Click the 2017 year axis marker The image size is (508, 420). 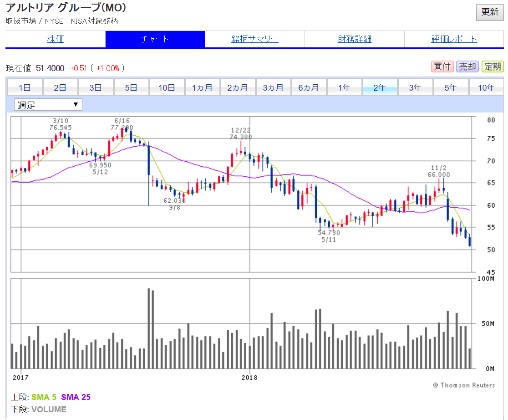click(x=21, y=378)
